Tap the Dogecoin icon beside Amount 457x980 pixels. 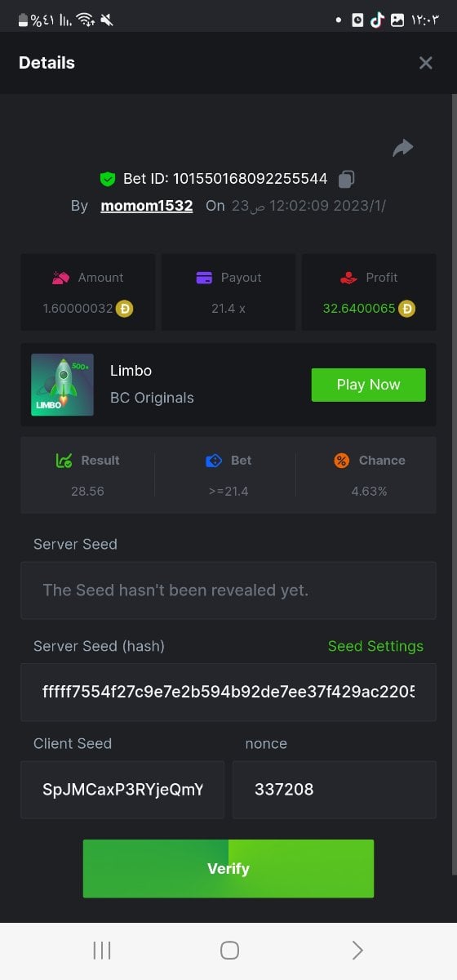pyautogui.click(x=124, y=309)
